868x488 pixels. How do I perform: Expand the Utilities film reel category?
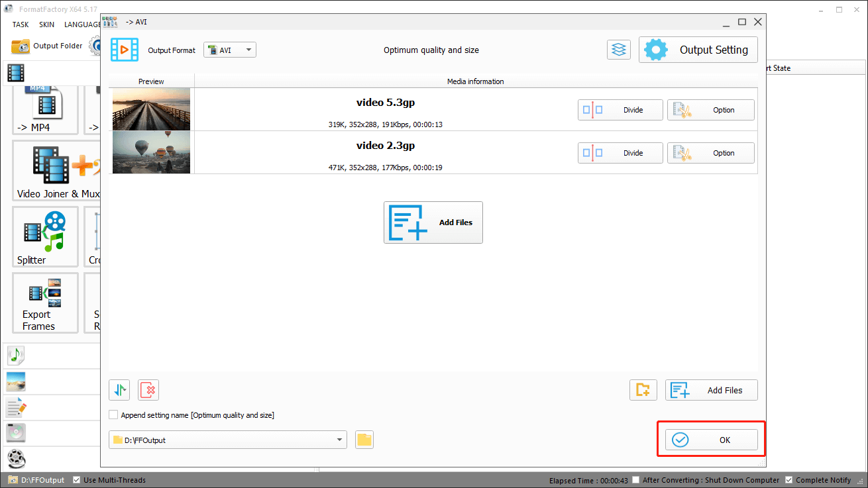pyautogui.click(x=16, y=458)
